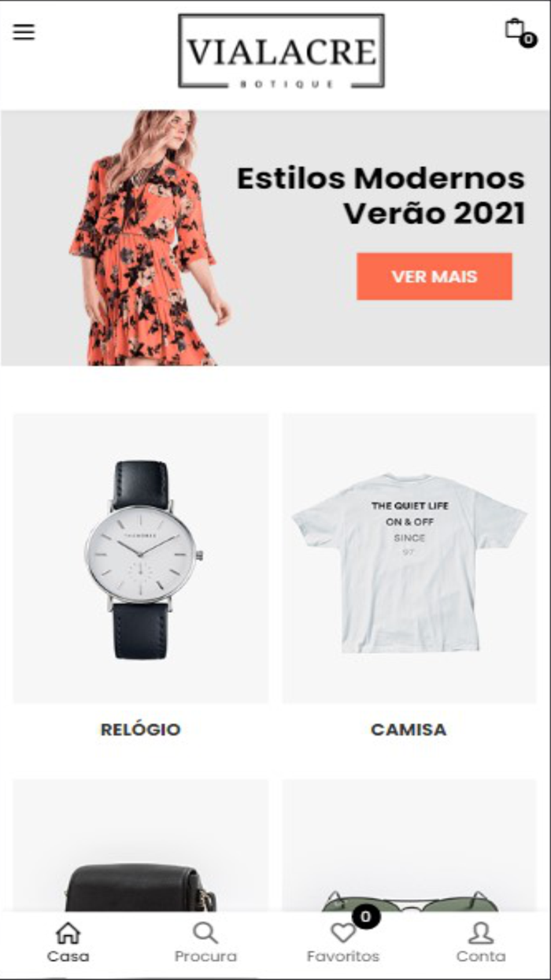Open the hamburger menu
Screen dimensions: 551x980
coord(24,32)
